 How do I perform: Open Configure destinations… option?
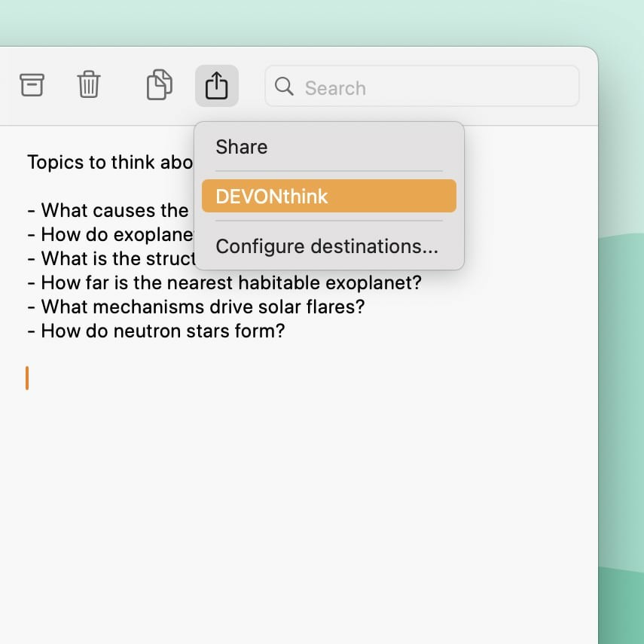327,246
